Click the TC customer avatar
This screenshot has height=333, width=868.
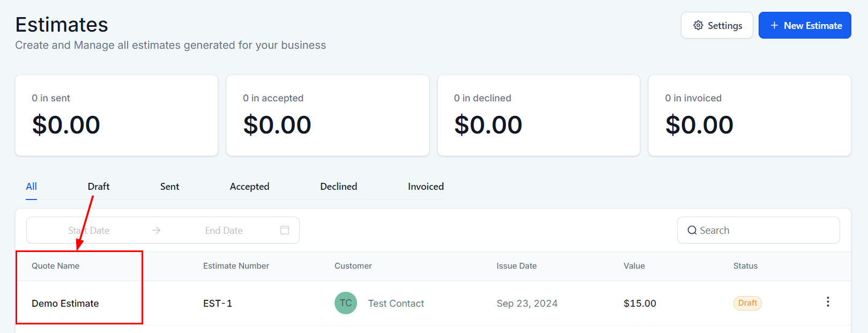point(346,303)
